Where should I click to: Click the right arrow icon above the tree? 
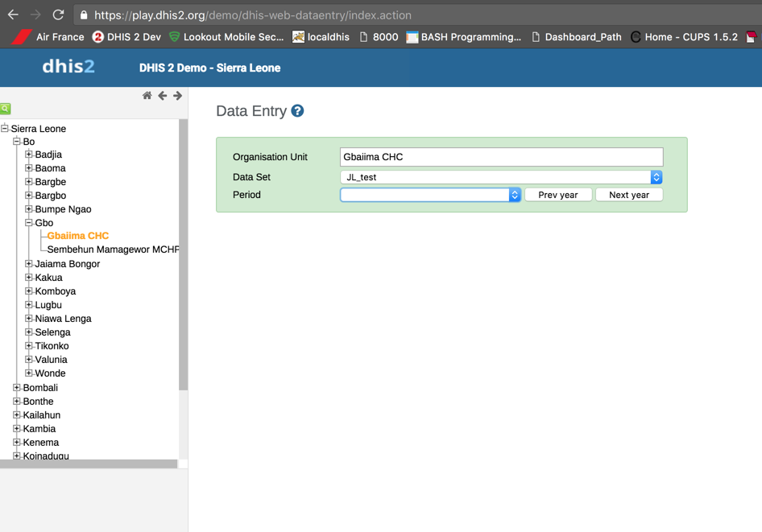point(177,96)
